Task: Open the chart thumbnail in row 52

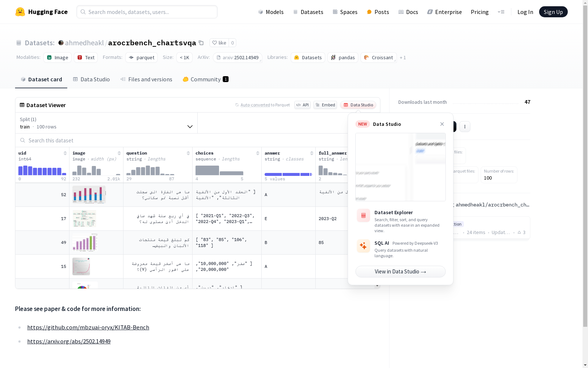Action: pyautogui.click(x=89, y=195)
